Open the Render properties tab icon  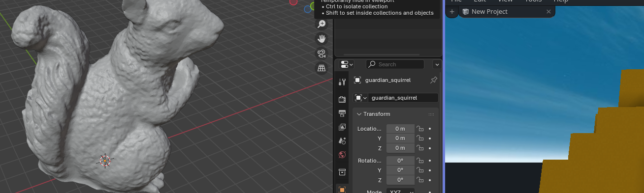pos(342,99)
